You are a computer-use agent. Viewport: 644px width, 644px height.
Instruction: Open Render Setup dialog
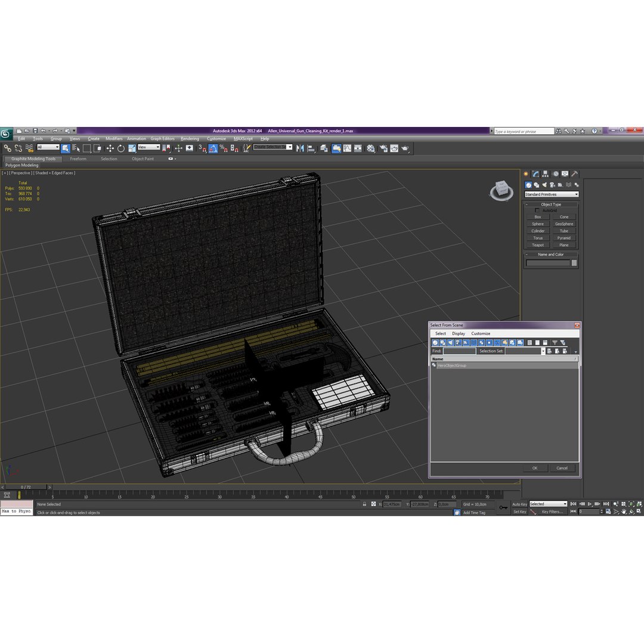[x=383, y=148]
